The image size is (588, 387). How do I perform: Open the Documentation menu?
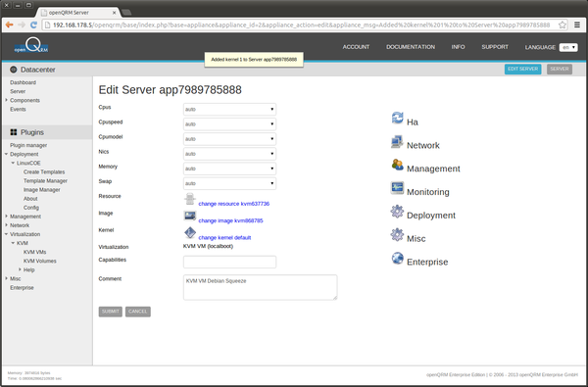(x=411, y=47)
